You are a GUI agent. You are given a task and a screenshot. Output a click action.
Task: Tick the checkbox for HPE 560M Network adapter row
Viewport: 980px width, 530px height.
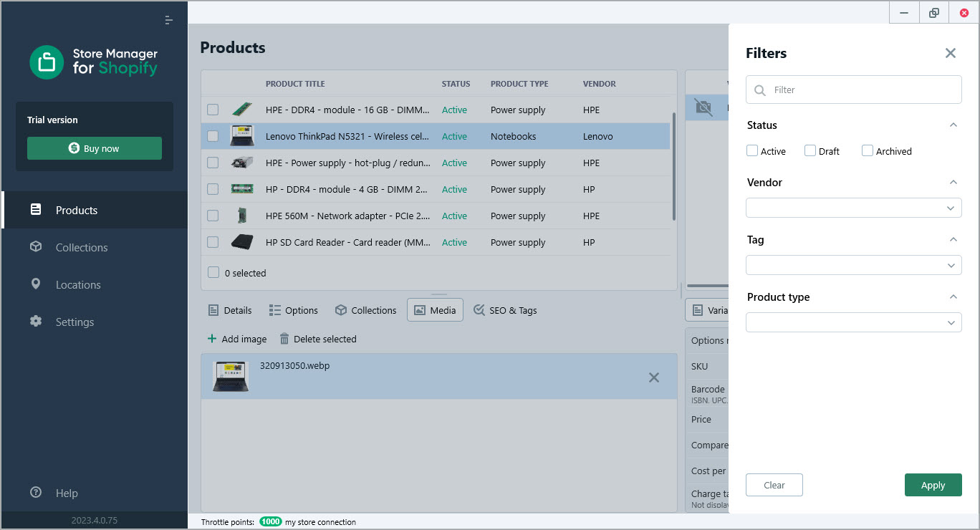[213, 216]
